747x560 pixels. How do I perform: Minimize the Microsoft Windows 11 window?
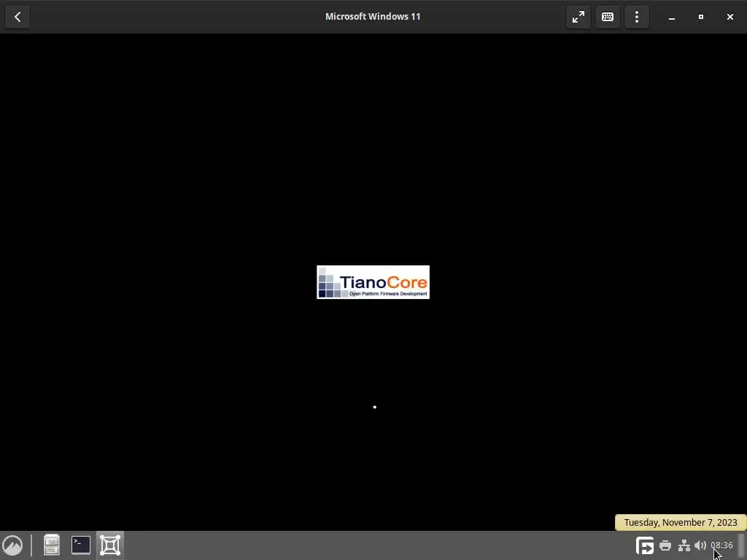pyautogui.click(x=672, y=17)
